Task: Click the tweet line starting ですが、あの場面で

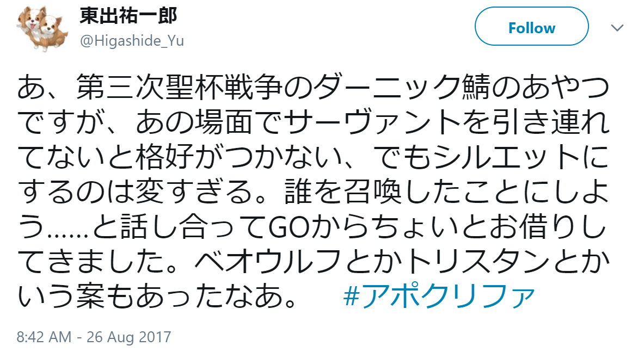Action: coord(313,122)
